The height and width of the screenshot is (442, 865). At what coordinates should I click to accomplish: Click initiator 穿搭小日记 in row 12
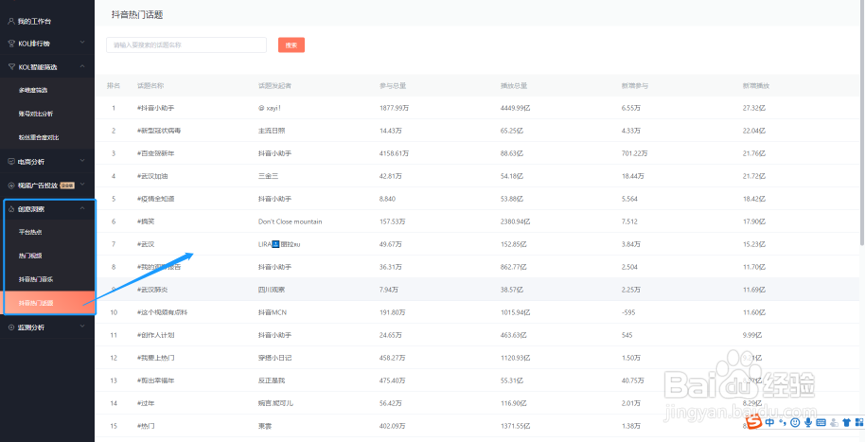[275, 358]
